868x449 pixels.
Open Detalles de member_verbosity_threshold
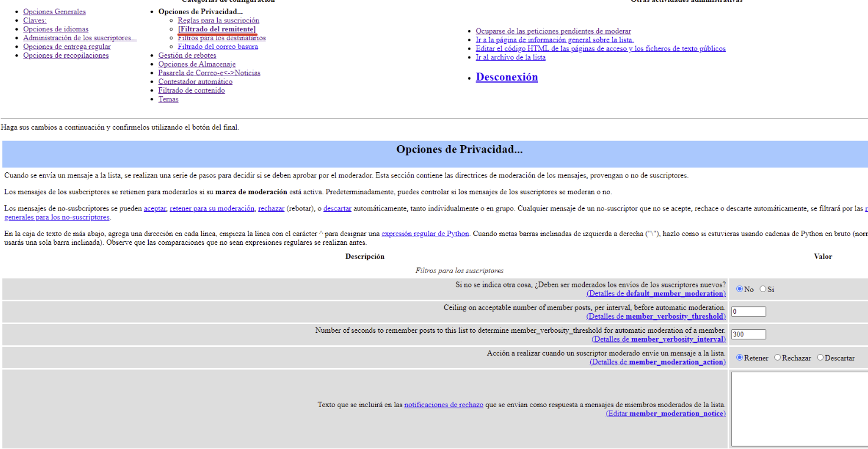click(x=656, y=317)
